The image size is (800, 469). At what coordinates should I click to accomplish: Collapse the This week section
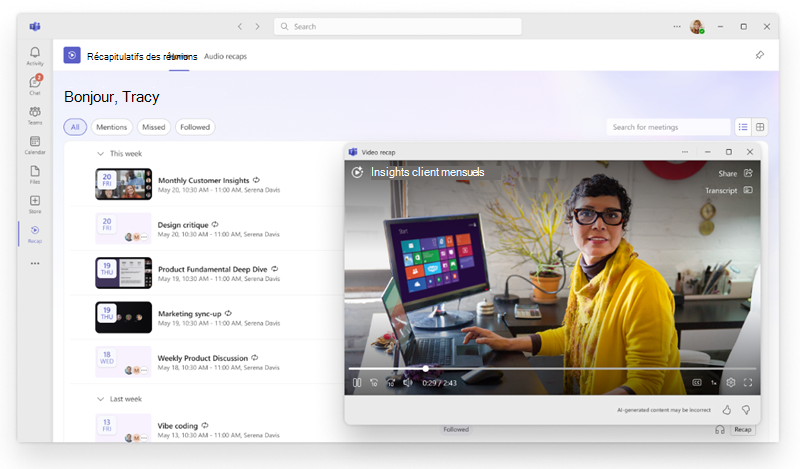[101, 154]
